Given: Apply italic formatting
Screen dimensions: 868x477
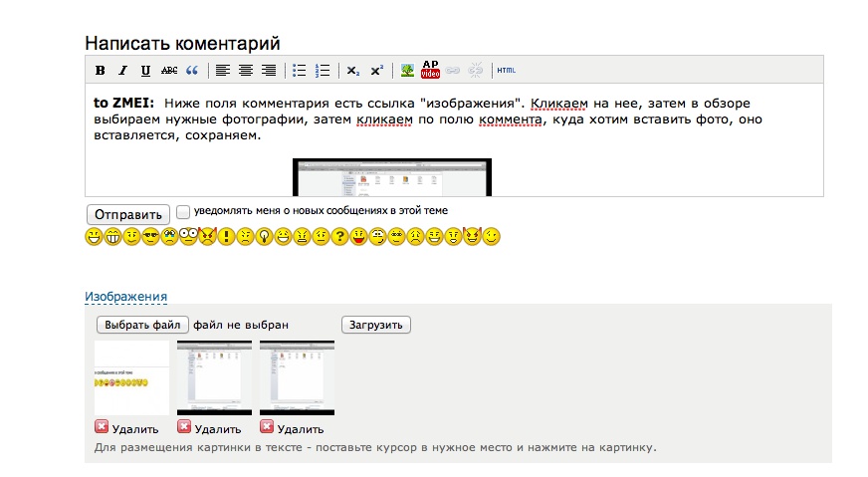Looking at the screenshot, I should tap(122, 71).
